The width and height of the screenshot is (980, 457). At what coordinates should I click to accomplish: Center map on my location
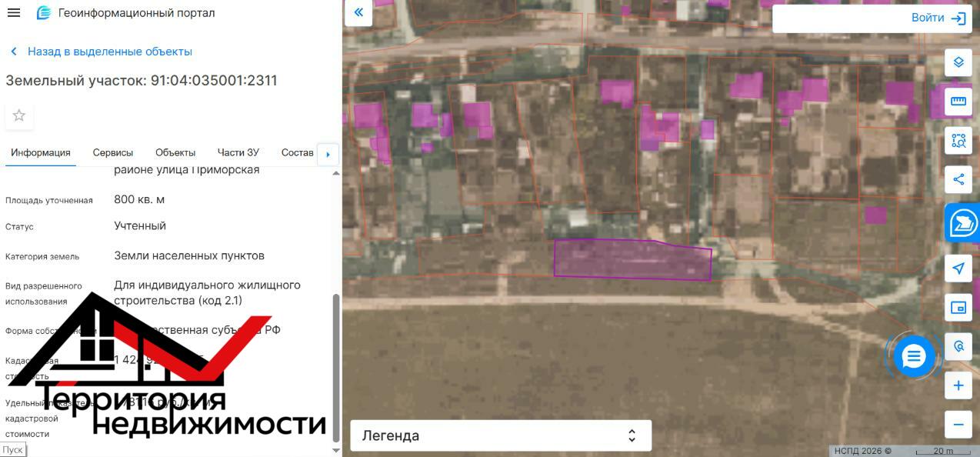pyautogui.click(x=958, y=269)
